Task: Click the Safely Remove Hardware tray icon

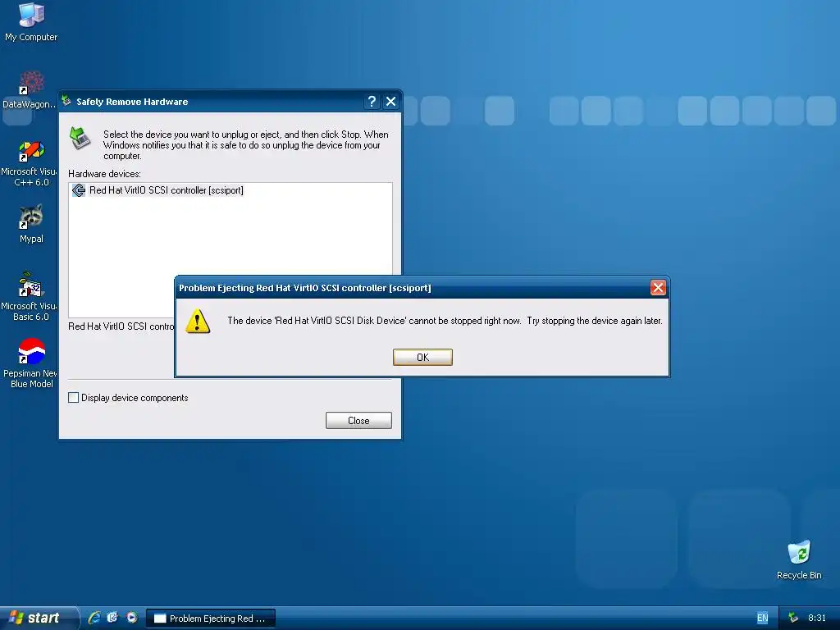Action: click(x=793, y=618)
